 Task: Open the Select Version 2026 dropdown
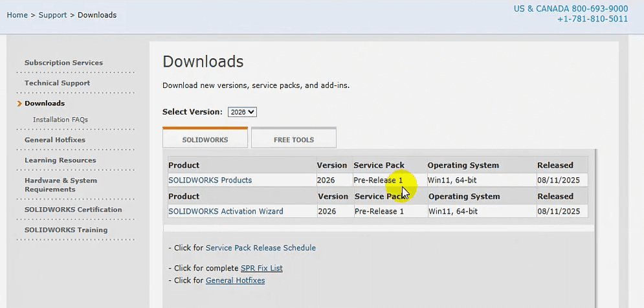(x=242, y=112)
